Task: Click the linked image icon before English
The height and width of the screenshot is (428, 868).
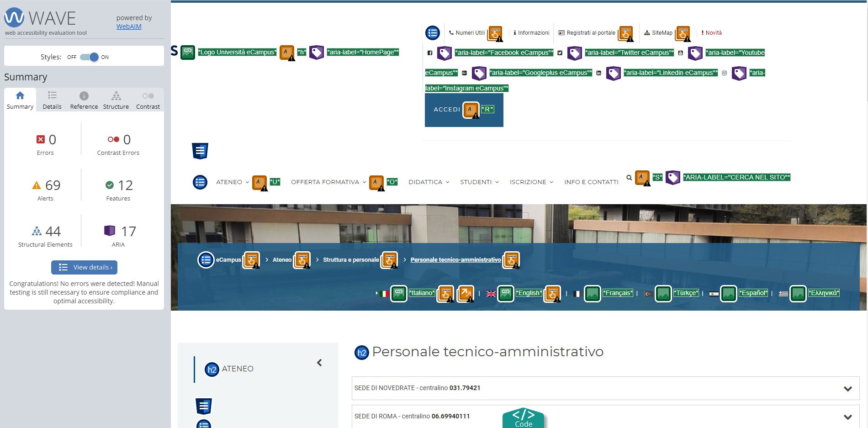Action: tap(506, 293)
